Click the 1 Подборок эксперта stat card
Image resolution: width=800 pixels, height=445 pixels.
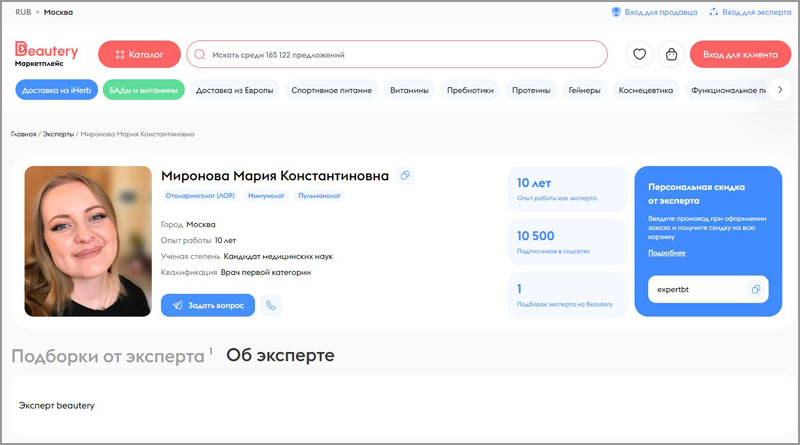pyautogui.click(x=567, y=295)
